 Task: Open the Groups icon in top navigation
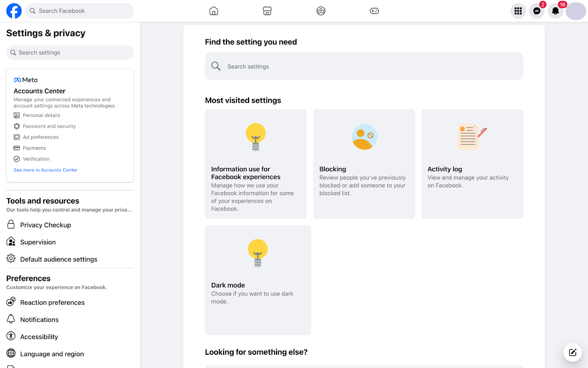(321, 11)
